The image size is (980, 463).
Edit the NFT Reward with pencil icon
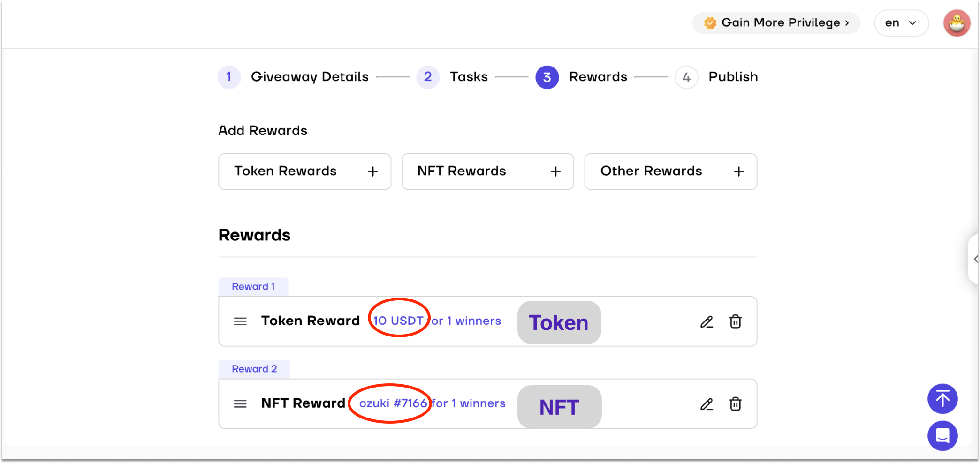click(x=707, y=404)
